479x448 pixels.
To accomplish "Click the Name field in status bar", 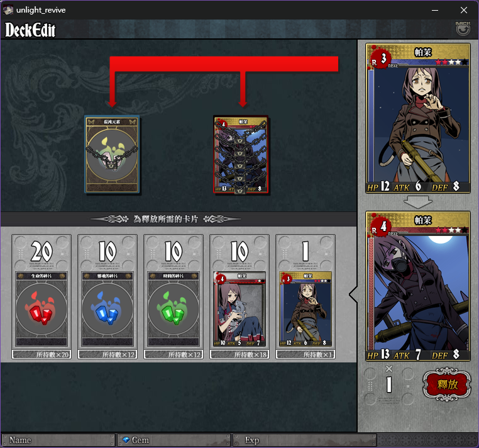I will tap(58, 440).
